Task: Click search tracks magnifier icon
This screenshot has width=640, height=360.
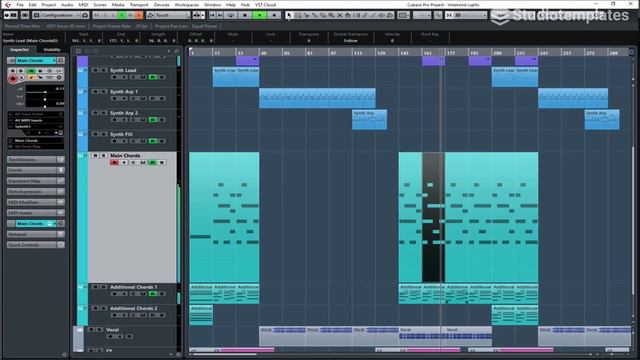Action: point(177,51)
